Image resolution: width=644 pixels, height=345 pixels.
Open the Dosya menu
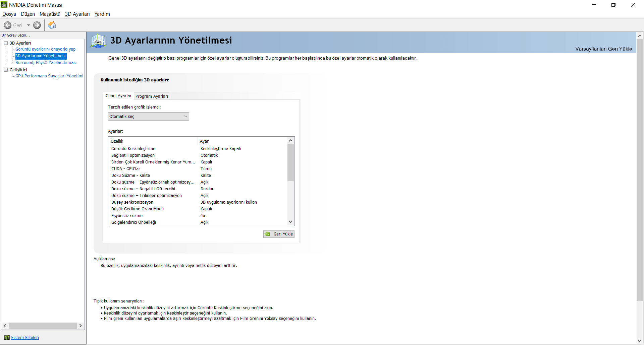pos(9,14)
